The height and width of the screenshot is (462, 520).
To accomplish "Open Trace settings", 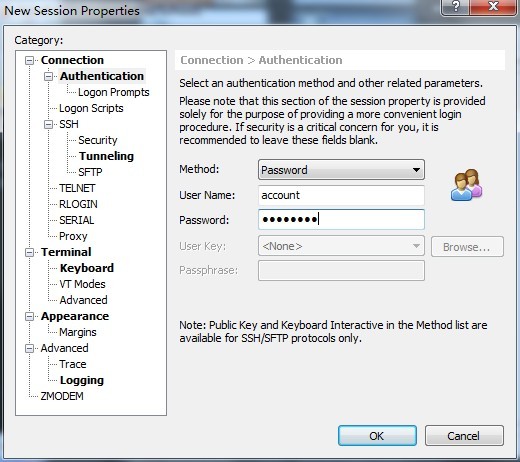I will [x=73, y=364].
